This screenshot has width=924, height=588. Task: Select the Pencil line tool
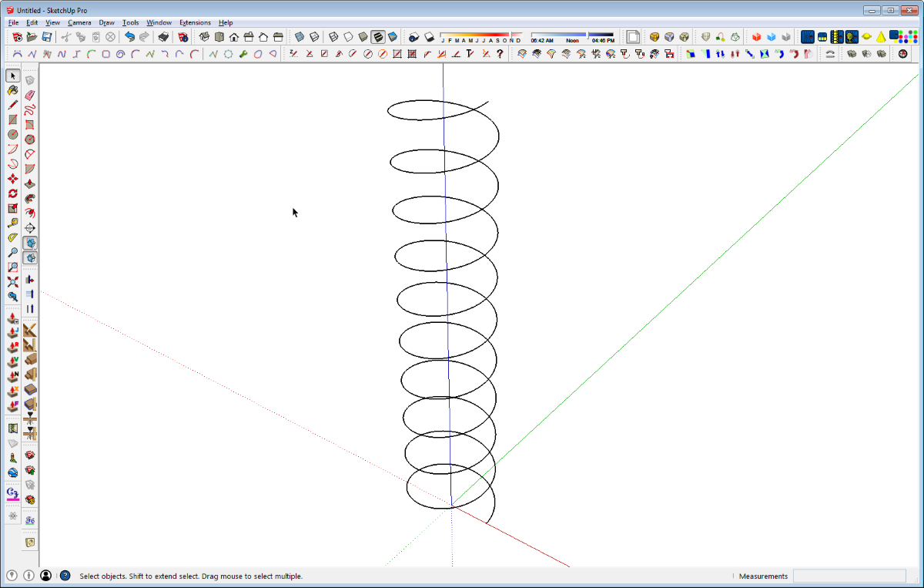coord(13,105)
